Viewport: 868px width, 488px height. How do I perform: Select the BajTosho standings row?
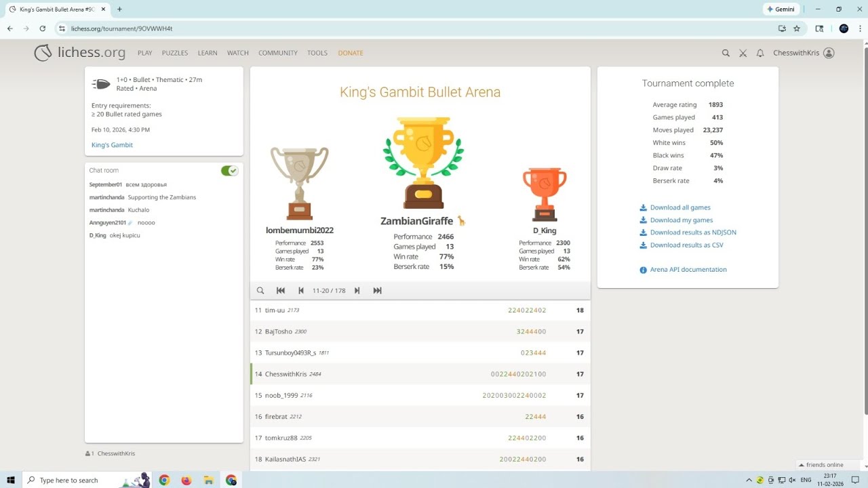click(x=420, y=331)
